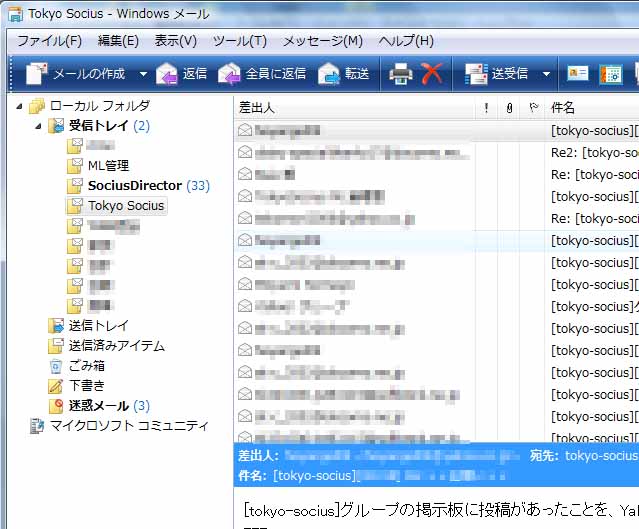
Task: Click the SociusDirector folder icon
Action: coord(75,185)
